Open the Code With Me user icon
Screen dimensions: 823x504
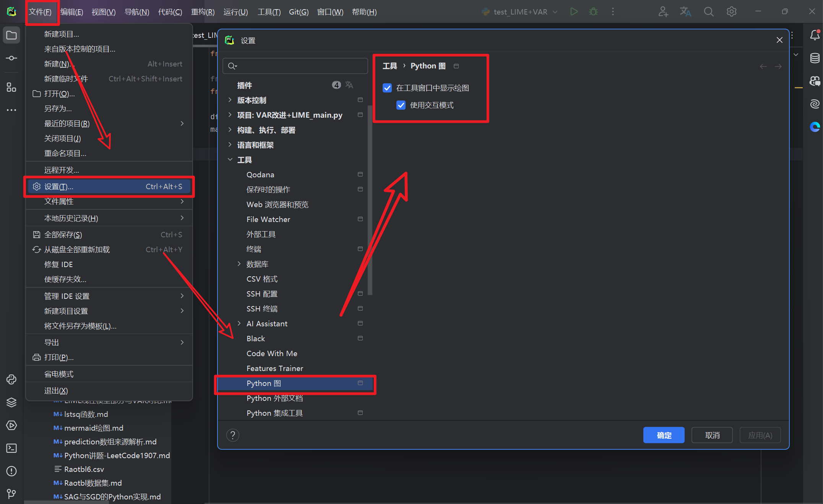click(663, 11)
